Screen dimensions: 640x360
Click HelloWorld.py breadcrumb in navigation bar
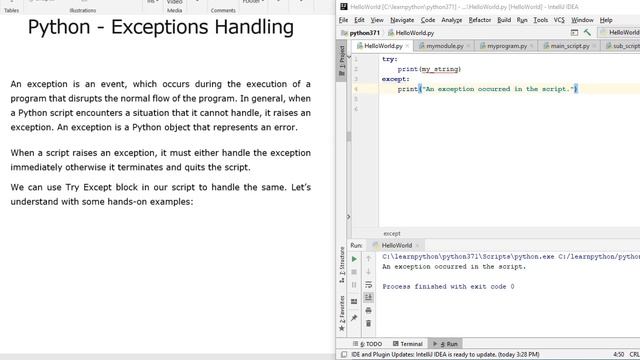[411, 33]
